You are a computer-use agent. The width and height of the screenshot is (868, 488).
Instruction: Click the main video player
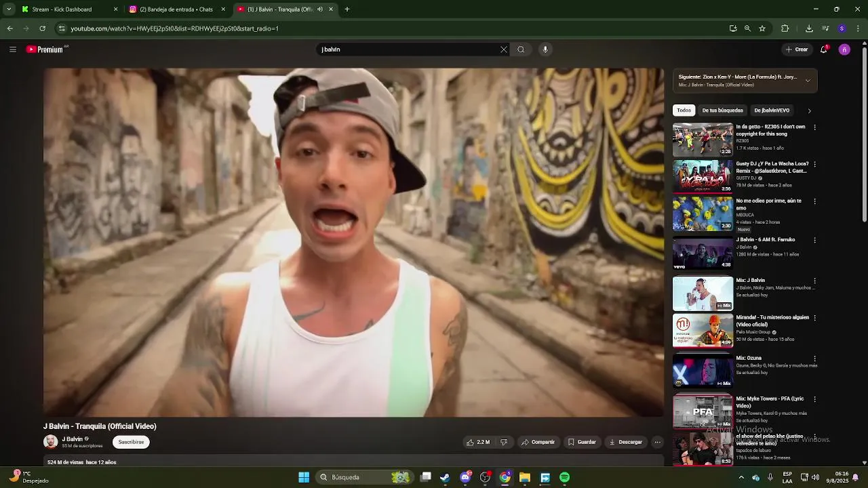353,242
